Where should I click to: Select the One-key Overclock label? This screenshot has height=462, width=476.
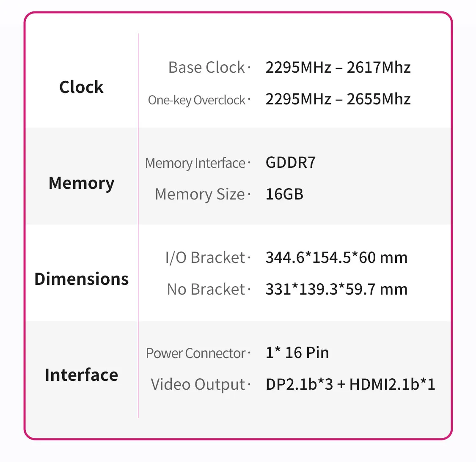pos(197,100)
